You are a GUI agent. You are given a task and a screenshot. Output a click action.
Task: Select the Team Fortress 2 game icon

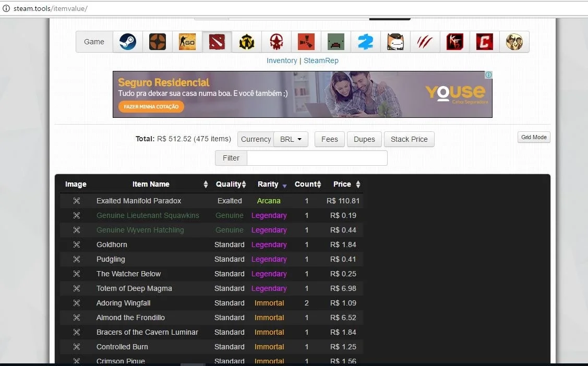click(158, 42)
